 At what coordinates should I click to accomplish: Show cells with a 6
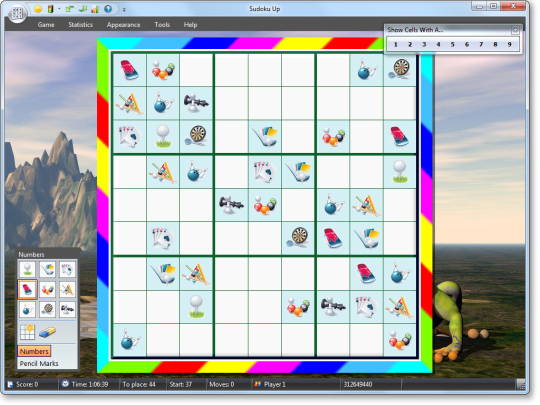pos(467,44)
